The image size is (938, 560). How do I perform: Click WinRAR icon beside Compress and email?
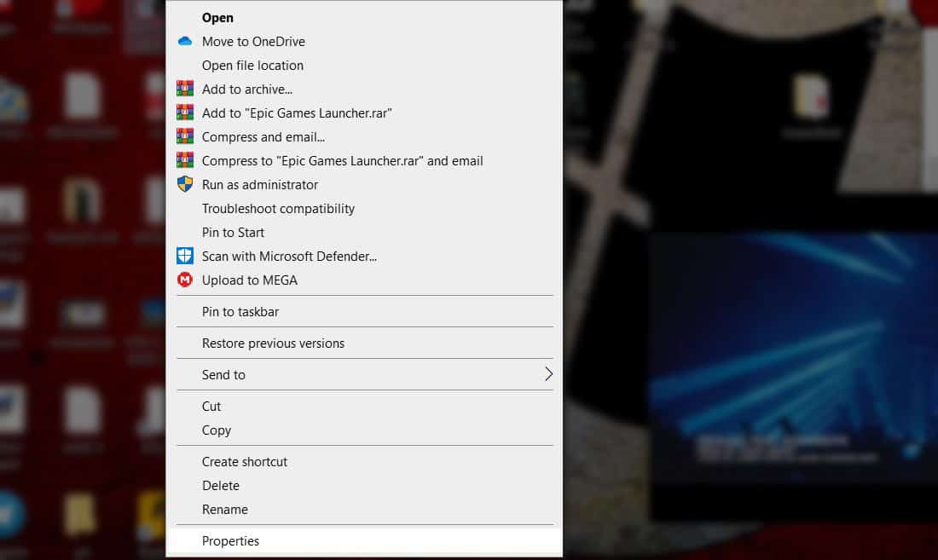(x=185, y=137)
